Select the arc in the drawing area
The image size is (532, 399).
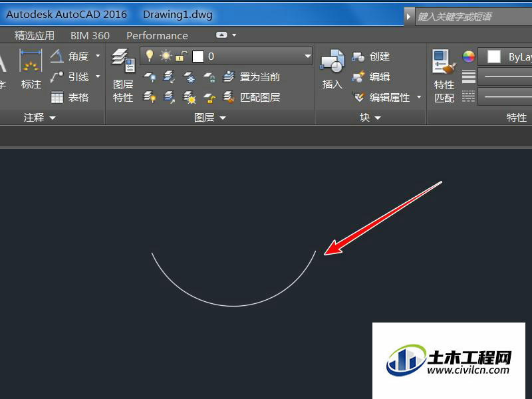(x=233, y=306)
